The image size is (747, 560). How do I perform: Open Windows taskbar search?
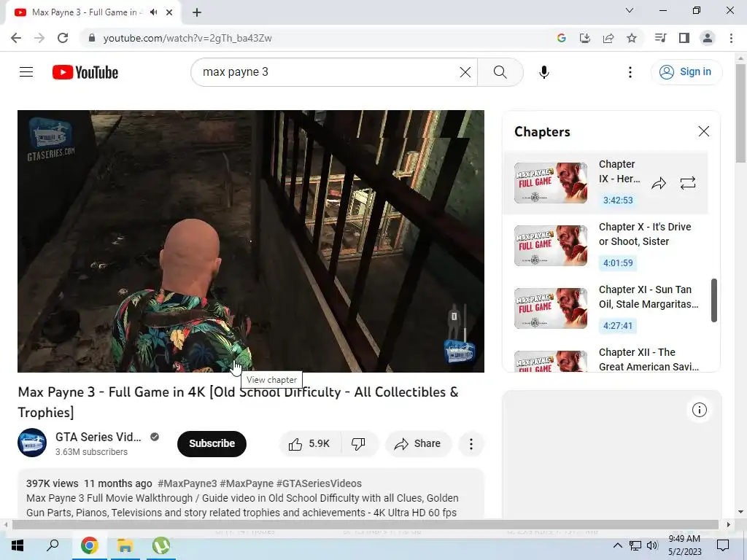pos(53,545)
